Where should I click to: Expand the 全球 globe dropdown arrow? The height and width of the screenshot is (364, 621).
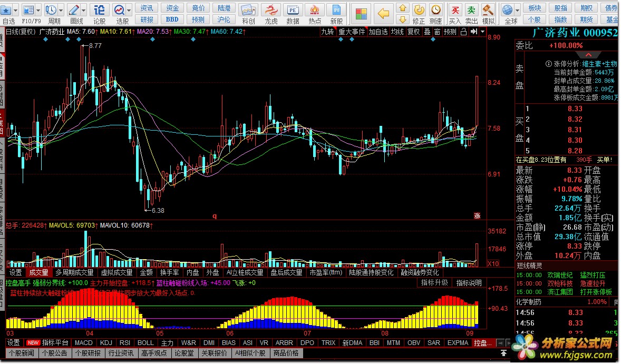pos(517,10)
